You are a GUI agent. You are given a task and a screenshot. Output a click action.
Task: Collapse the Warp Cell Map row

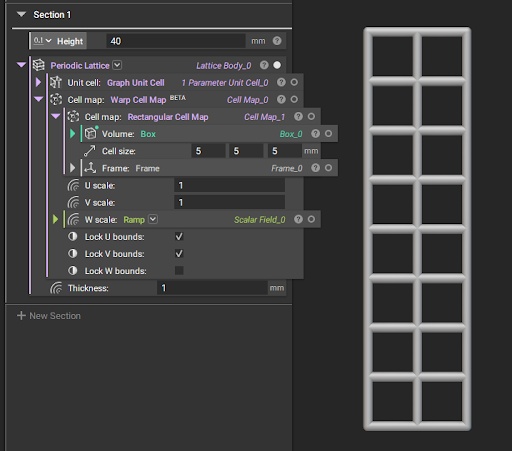coord(38,99)
